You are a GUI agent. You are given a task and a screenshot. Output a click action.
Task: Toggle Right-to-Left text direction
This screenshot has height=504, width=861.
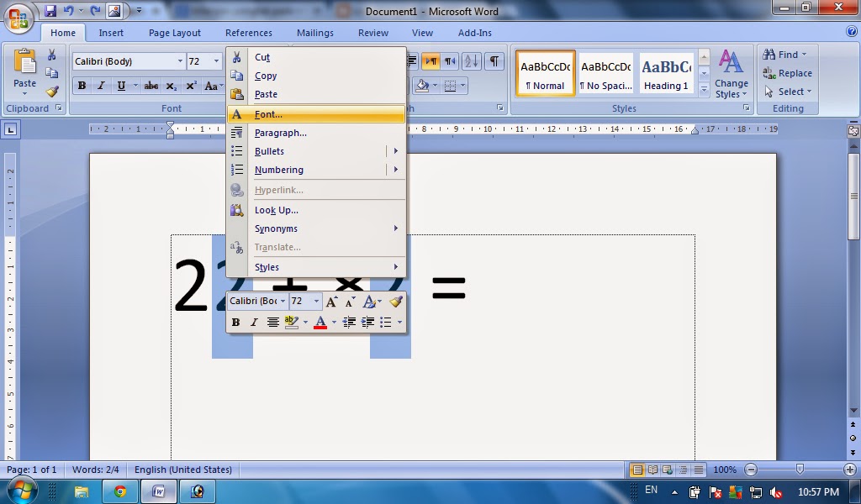pyautogui.click(x=451, y=60)
